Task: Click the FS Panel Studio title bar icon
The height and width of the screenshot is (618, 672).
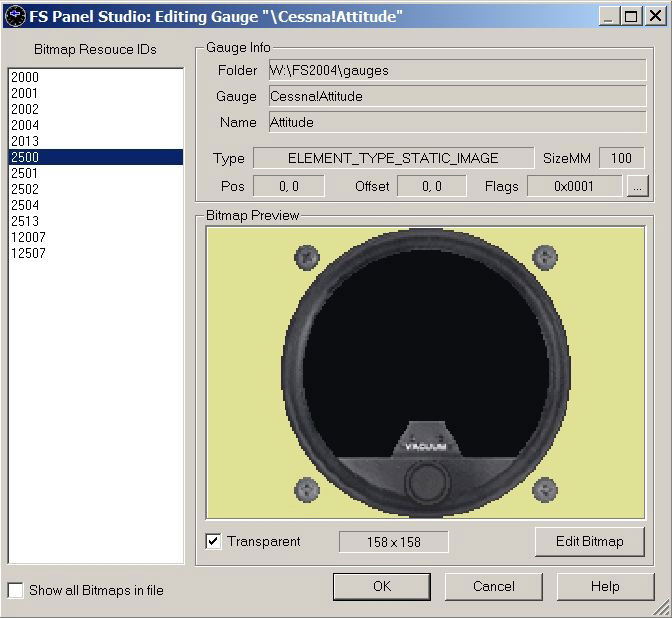Action: [14, 16]
